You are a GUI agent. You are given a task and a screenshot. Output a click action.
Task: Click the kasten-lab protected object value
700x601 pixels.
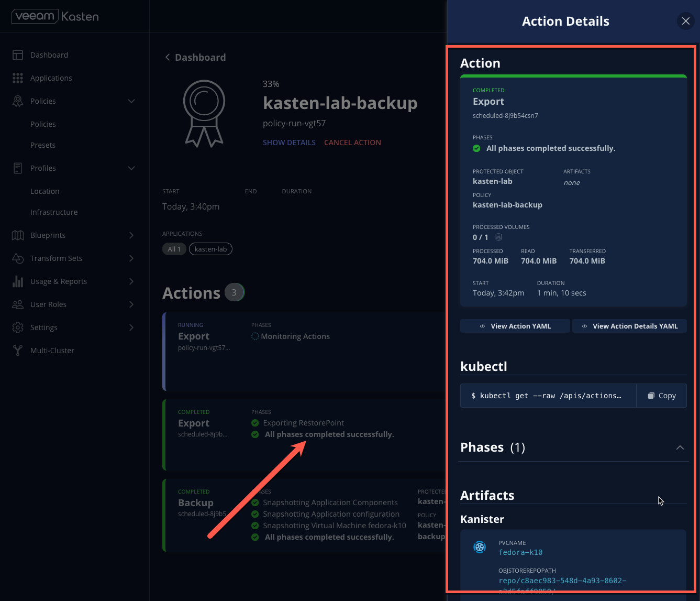point(492,181)
